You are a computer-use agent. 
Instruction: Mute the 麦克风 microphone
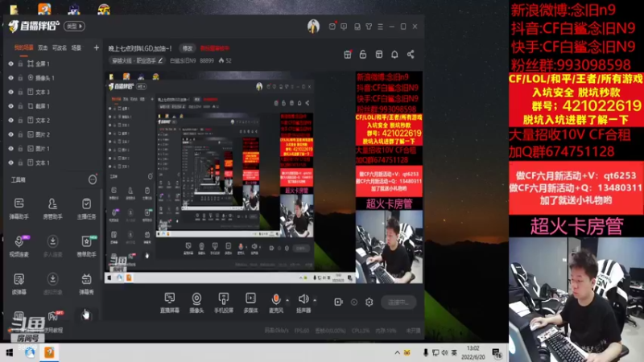tap(276, 303)
